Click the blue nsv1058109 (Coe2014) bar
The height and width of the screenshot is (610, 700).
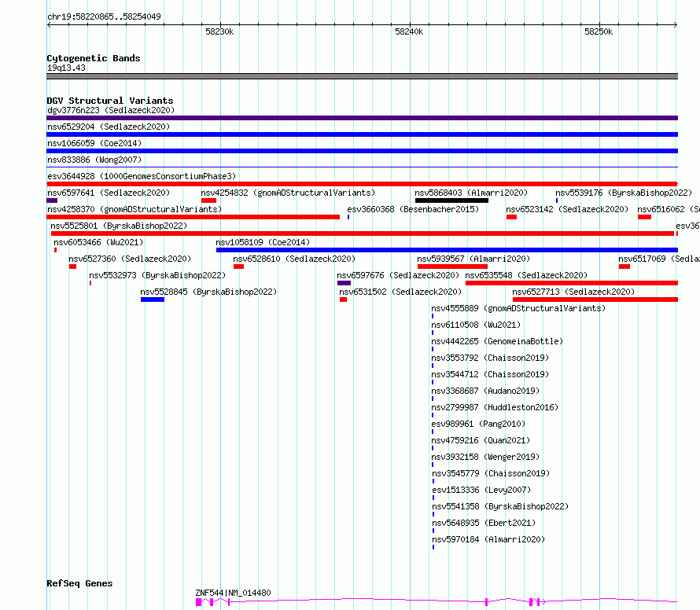pos(447,250)
